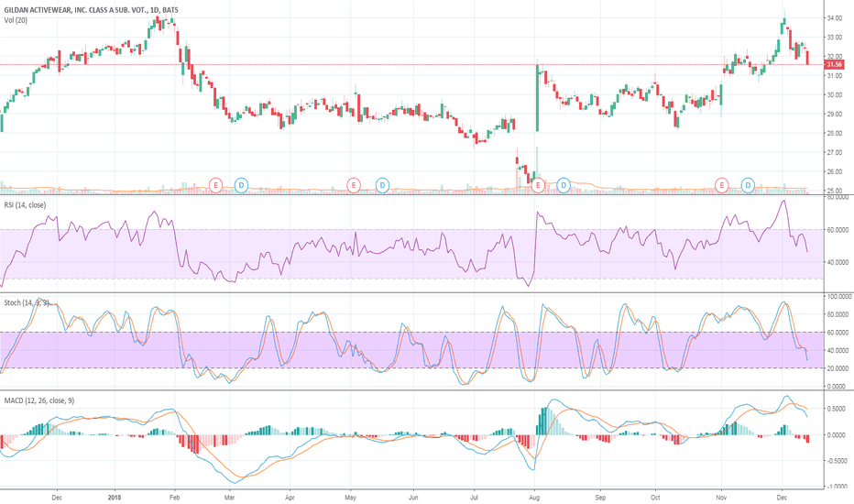The height and width of the screenshot is (504, 854).
Task: Show the dividend D marker in mid-November
Action: 748,185
